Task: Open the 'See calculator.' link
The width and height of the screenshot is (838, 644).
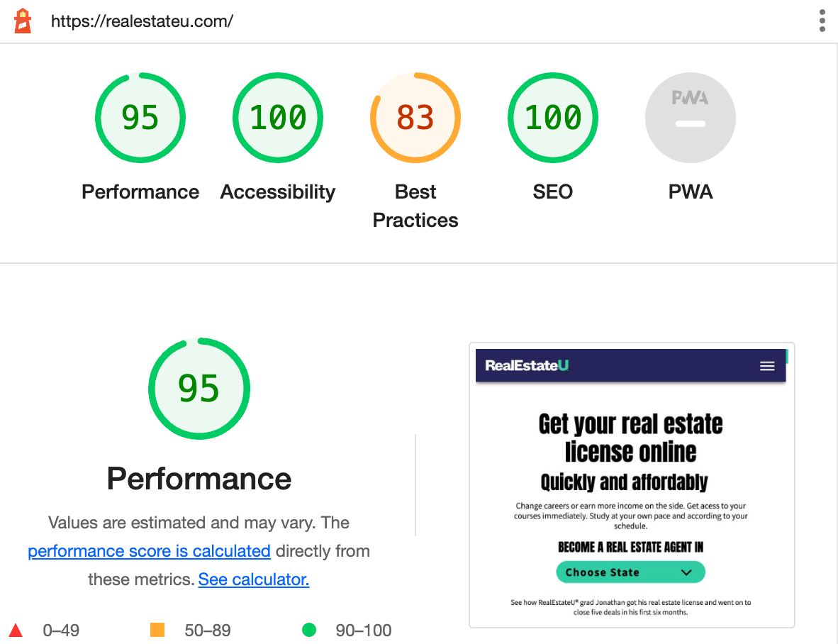Action: click(254, 579)
